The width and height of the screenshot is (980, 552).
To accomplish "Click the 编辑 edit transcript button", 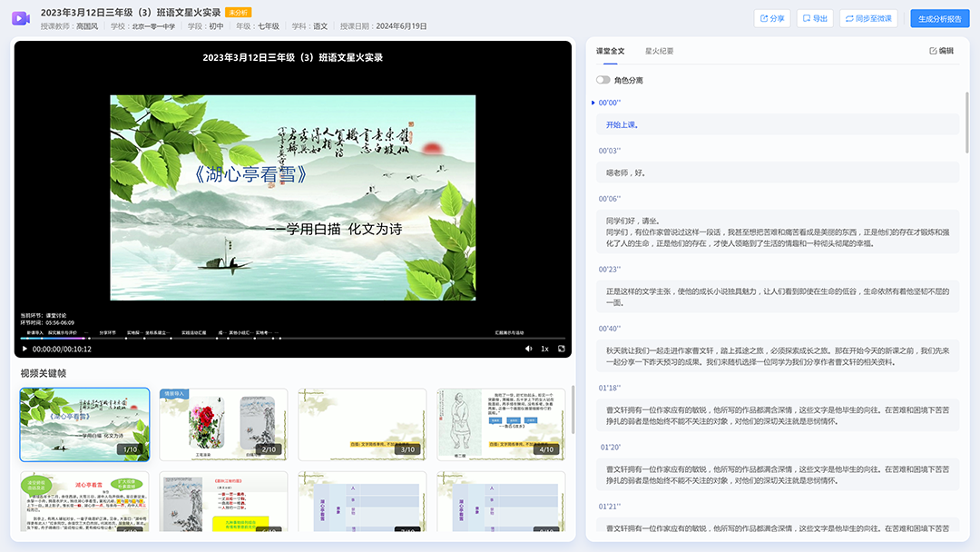I will click(x=942, y=51).
